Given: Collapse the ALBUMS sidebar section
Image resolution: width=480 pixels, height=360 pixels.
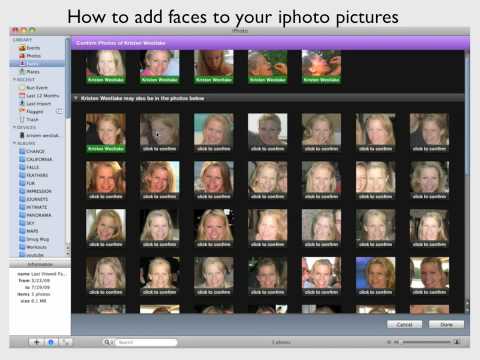Looking at the screenshot, I should (x=14, y=143).
